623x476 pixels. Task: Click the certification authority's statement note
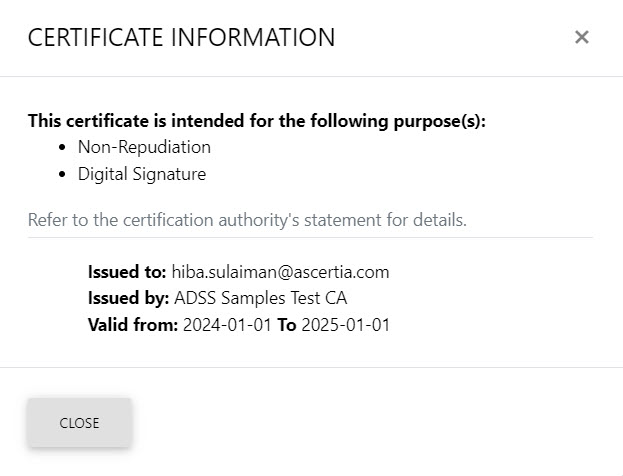tap(246, 220)
